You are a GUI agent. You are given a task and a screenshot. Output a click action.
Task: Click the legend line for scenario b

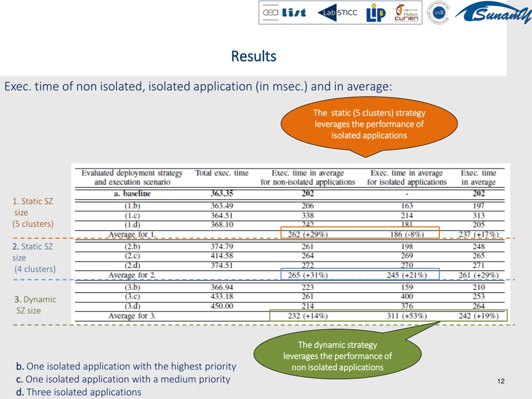click(x=126, y=366)
